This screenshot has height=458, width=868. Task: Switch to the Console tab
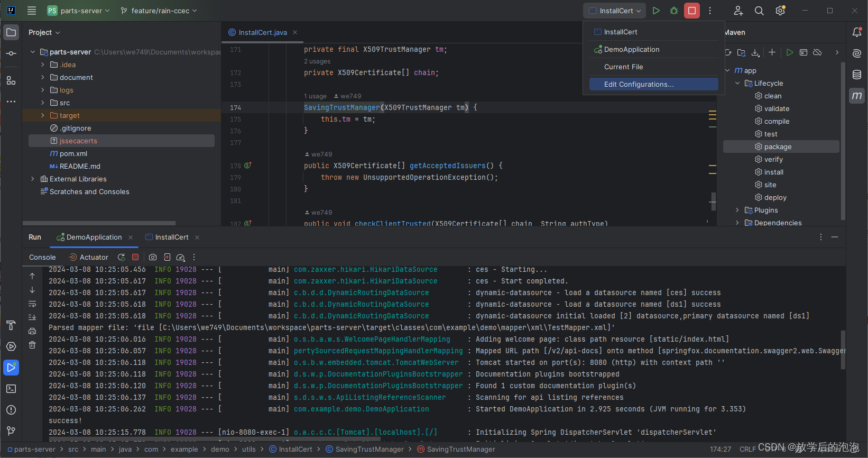coord(42,257)
